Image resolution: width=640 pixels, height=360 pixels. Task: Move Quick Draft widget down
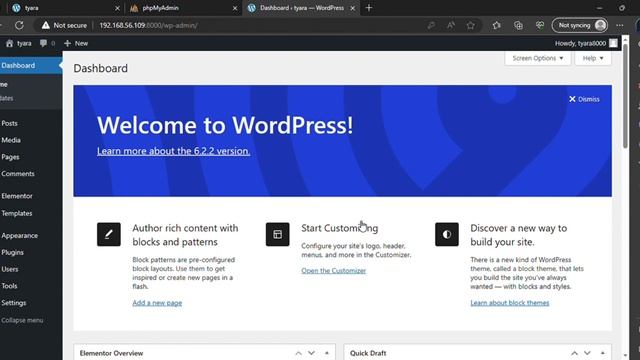(587, 353)
